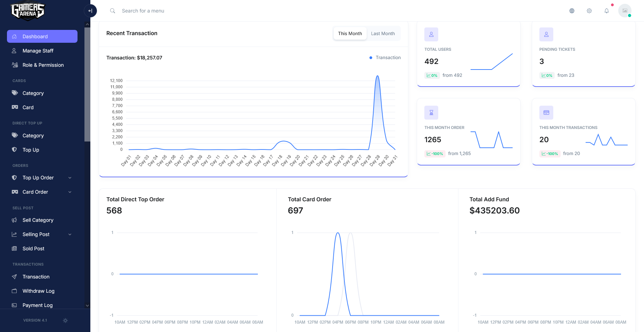Expand the Top Up Order submenu
The image size is (644, 332).
70,178
